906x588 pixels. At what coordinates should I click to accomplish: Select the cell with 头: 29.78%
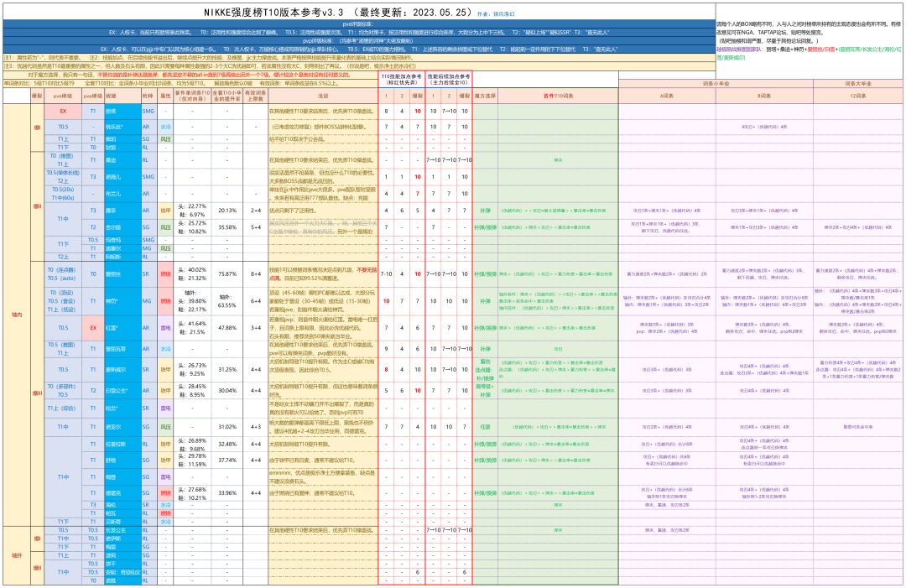(x=192, y=461)
